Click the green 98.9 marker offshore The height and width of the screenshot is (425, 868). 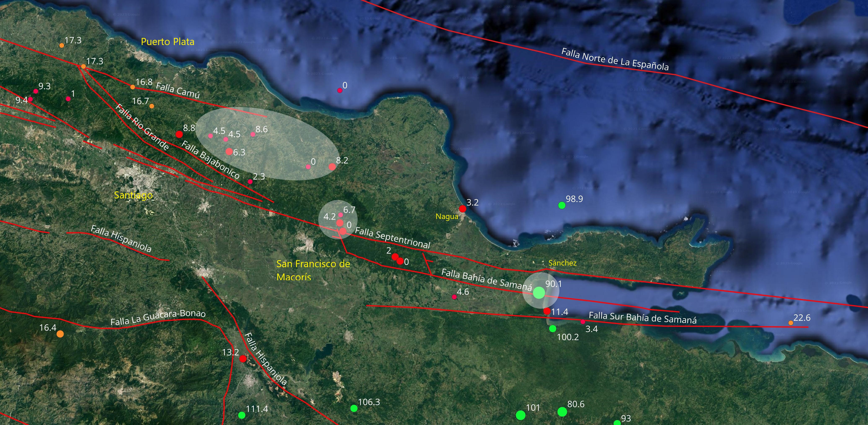[562, 205]
